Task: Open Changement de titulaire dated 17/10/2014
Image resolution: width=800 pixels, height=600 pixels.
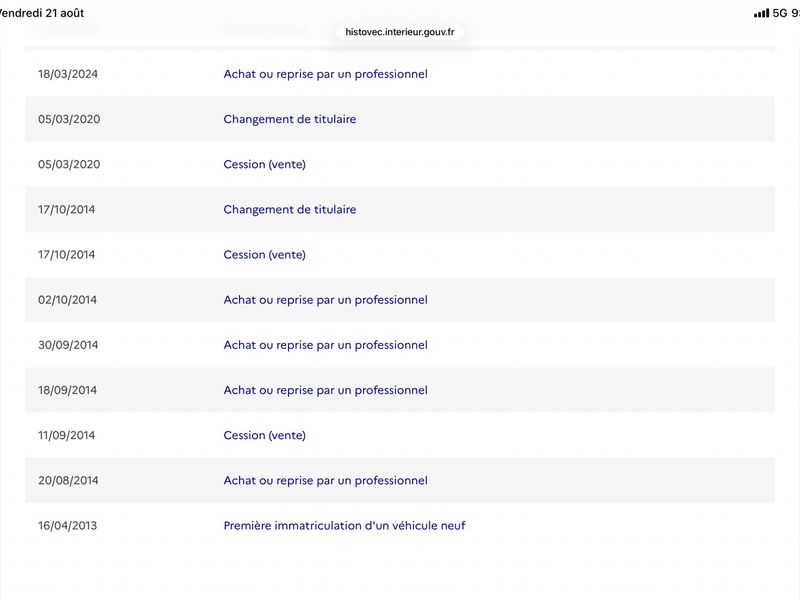Action: tap(290, 209)
